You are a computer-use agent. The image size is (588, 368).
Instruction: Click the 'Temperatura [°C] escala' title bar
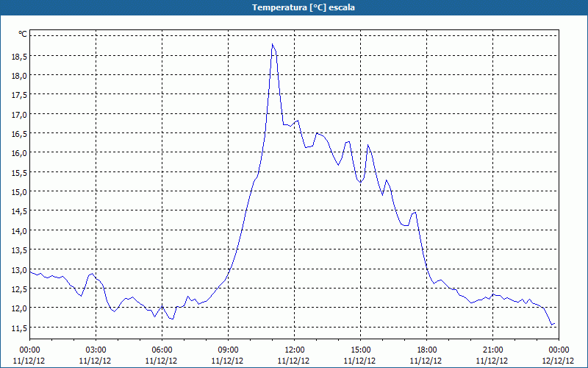coord(294,7)
